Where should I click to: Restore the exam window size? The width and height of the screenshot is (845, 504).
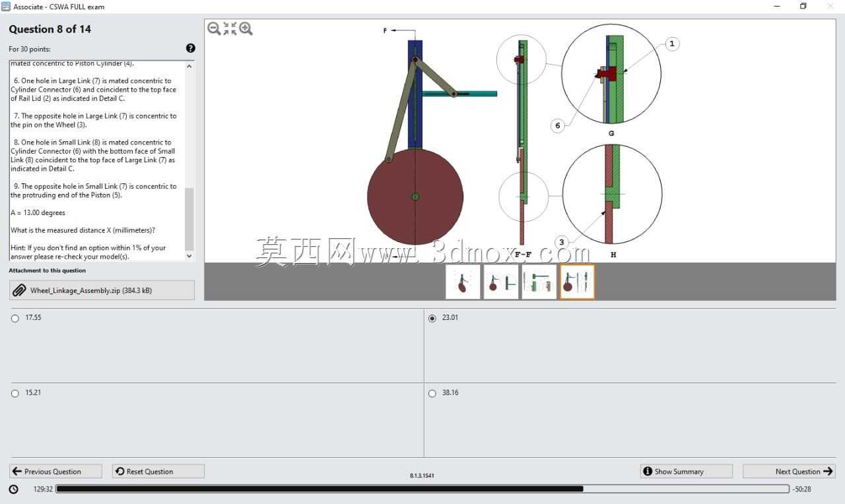pos(803,7)
